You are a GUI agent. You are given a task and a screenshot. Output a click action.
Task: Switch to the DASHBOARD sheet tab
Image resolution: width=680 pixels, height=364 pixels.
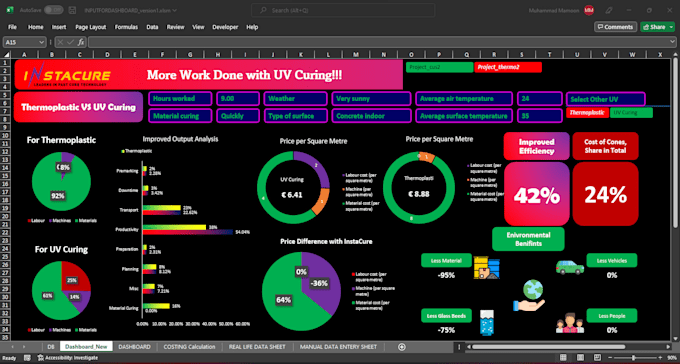click(134, 347)
